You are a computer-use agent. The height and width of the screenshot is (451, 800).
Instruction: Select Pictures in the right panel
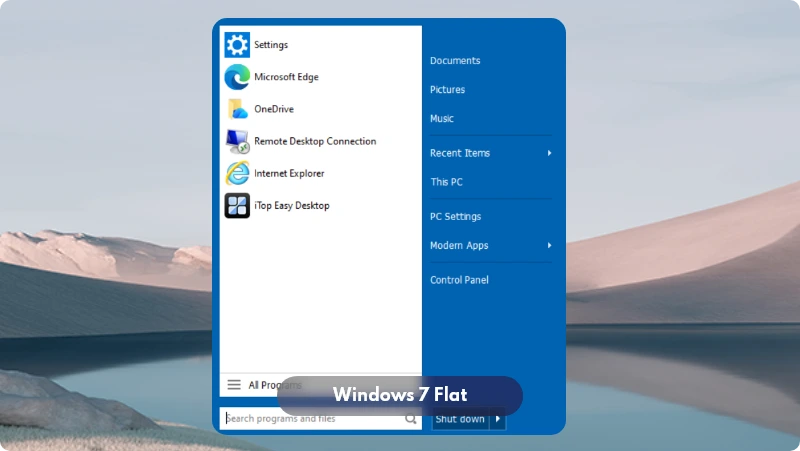447,90
